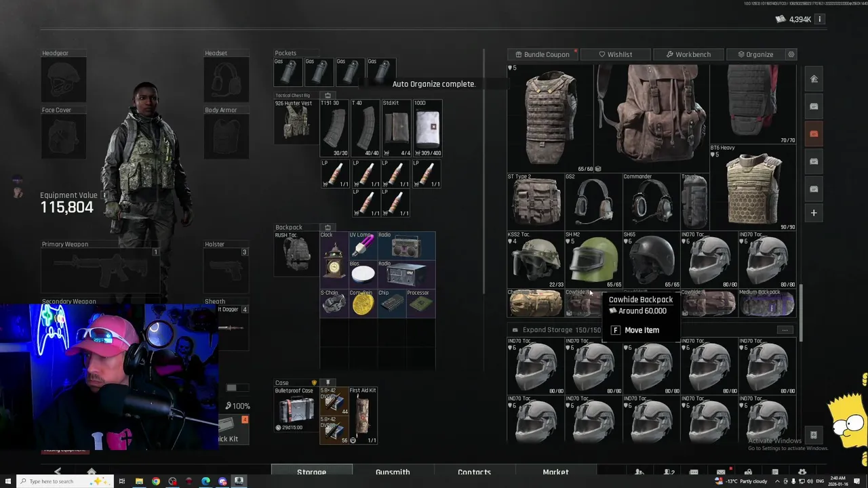Select the Chip item in backpack
Viewport: 868px width, 488px height.
click(392, 303)
